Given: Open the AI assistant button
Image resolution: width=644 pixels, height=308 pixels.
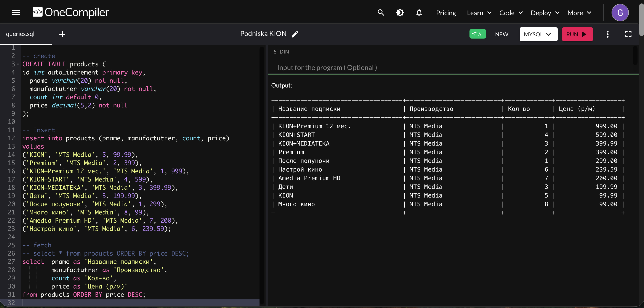Looking at the screenshot, I should tap(477, 34).
